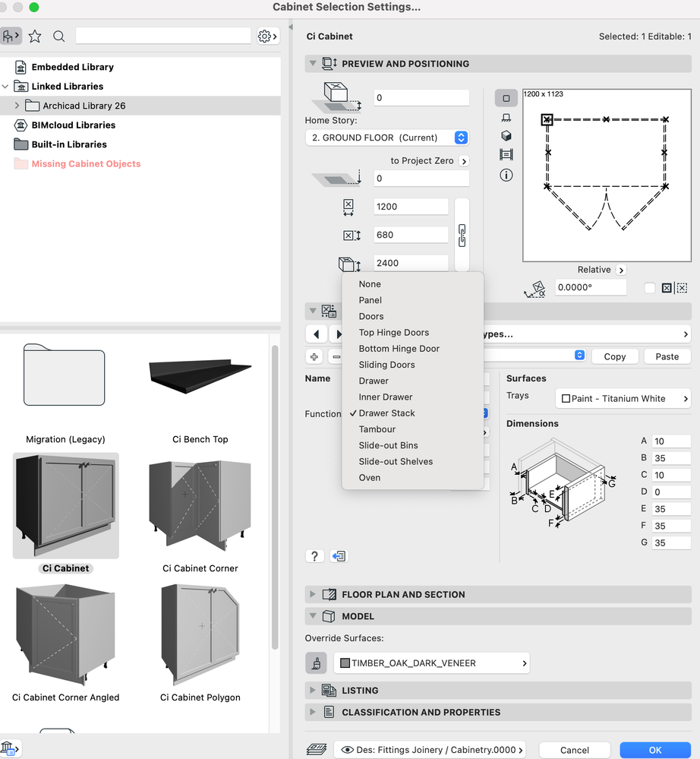Click the preview picture view icon

[x=506, y=155]
